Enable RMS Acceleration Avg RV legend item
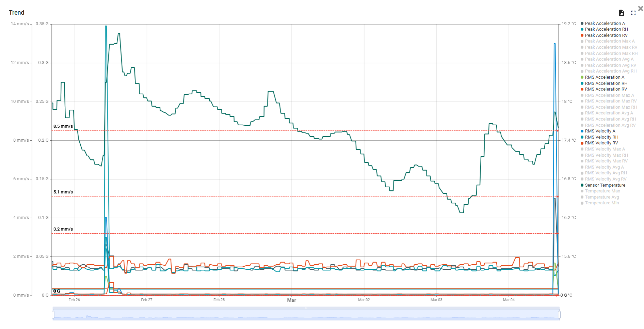644x329 pixels. [x=610, y=125]
